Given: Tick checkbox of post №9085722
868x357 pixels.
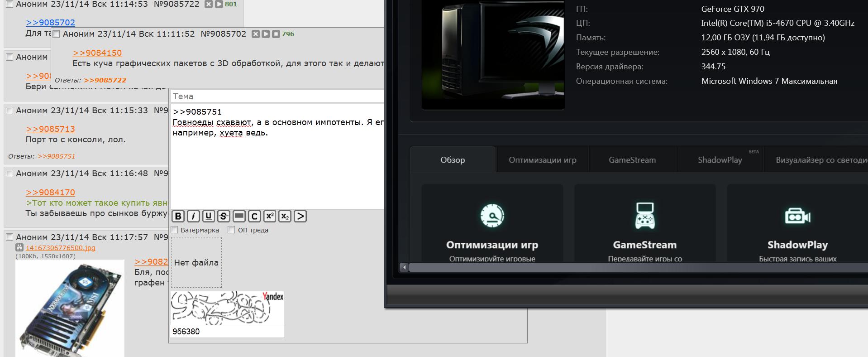Looking at the screenshot, I should point(10,4).
